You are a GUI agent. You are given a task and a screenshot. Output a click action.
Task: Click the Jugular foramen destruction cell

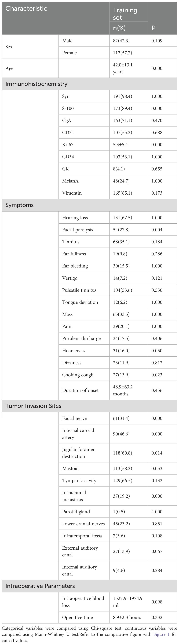click(x=79, y=453)
